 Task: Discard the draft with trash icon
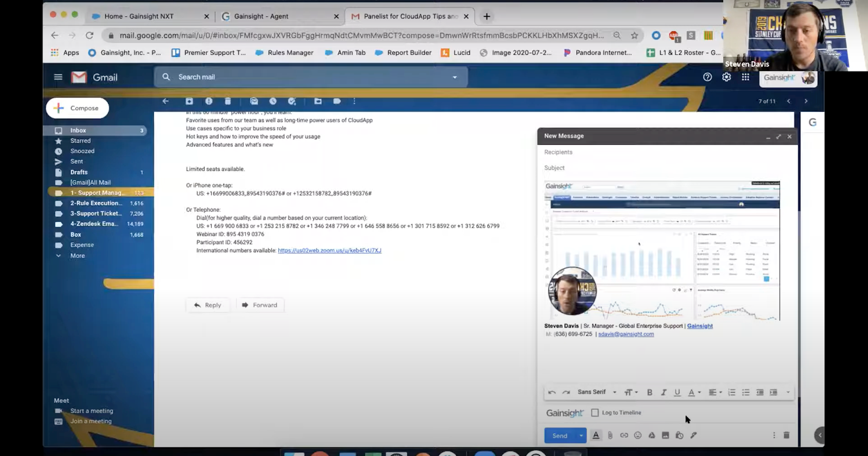[787, 435]
